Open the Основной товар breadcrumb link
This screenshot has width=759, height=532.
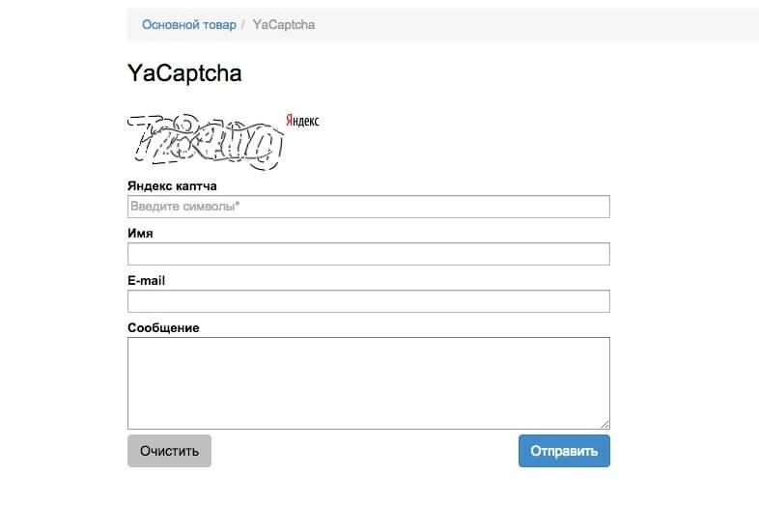(188, 25)
